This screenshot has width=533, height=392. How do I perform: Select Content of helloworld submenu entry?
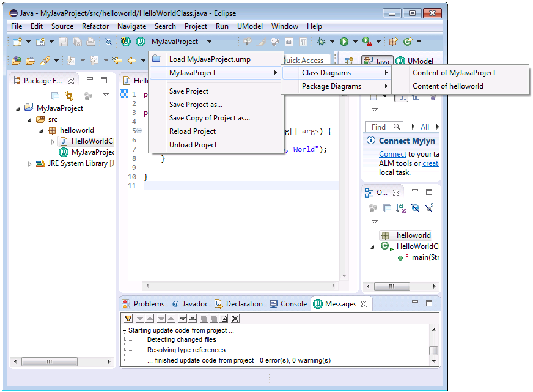click(447, 86)
